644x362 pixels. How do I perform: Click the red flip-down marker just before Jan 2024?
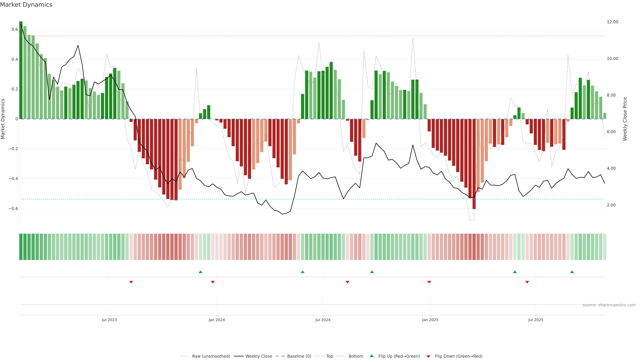pos(213,282)
